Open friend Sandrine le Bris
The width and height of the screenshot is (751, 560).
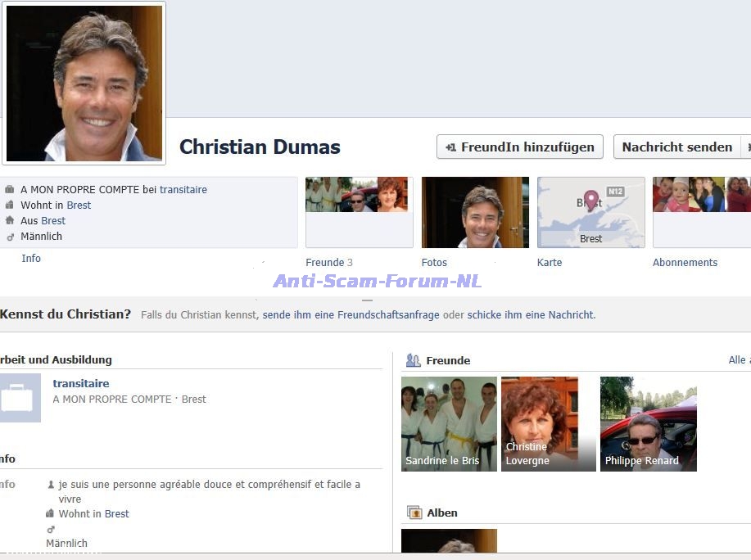tap(449, 424)
